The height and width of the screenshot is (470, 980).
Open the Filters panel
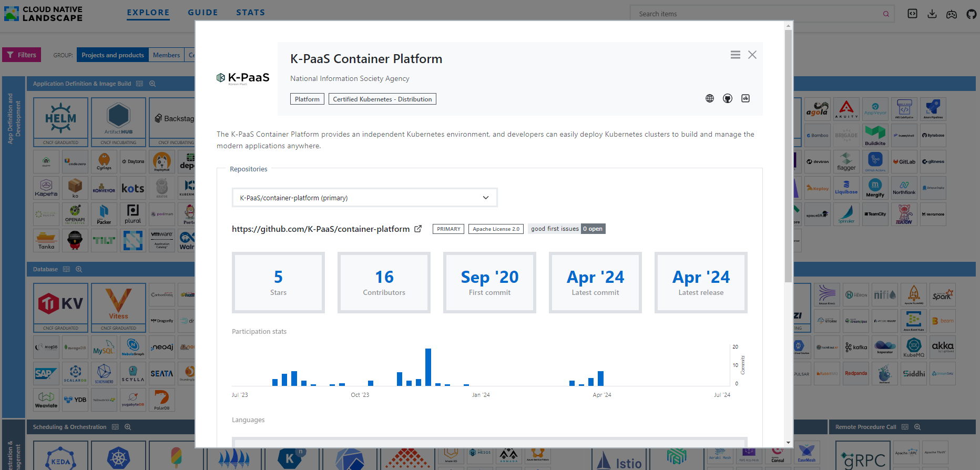click(x=22, y=55)
